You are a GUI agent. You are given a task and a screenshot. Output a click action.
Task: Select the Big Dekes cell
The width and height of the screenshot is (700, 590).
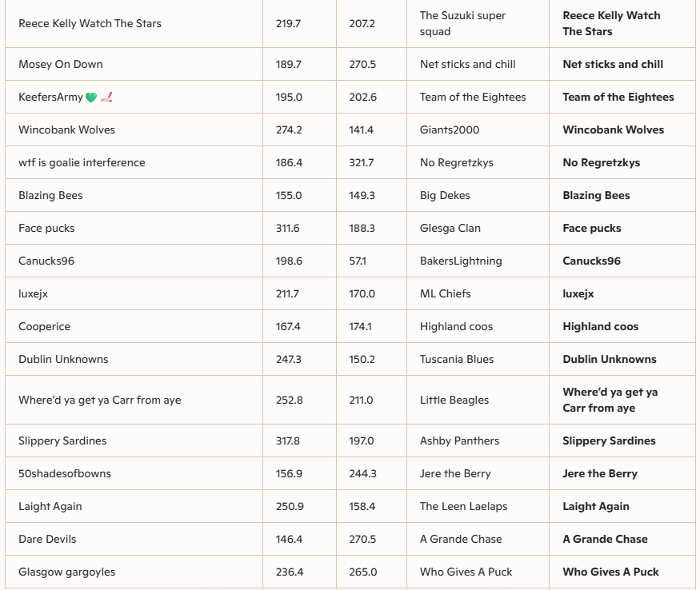pyautogui.click(x=445, y=196)
